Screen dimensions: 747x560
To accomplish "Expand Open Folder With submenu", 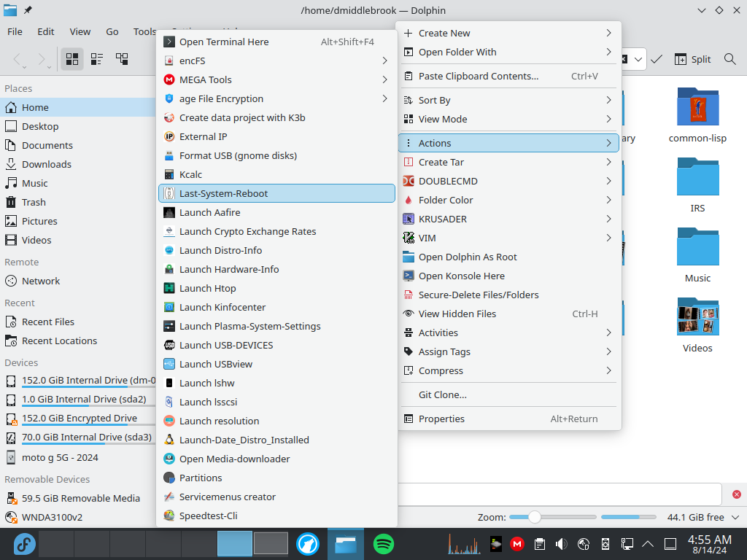I will (508, 52).
